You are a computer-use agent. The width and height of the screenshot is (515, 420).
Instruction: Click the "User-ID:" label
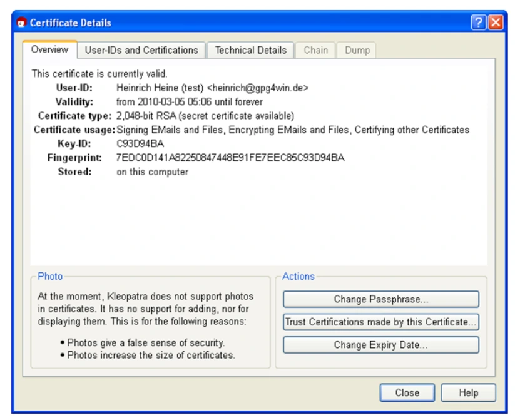(74, 88)
